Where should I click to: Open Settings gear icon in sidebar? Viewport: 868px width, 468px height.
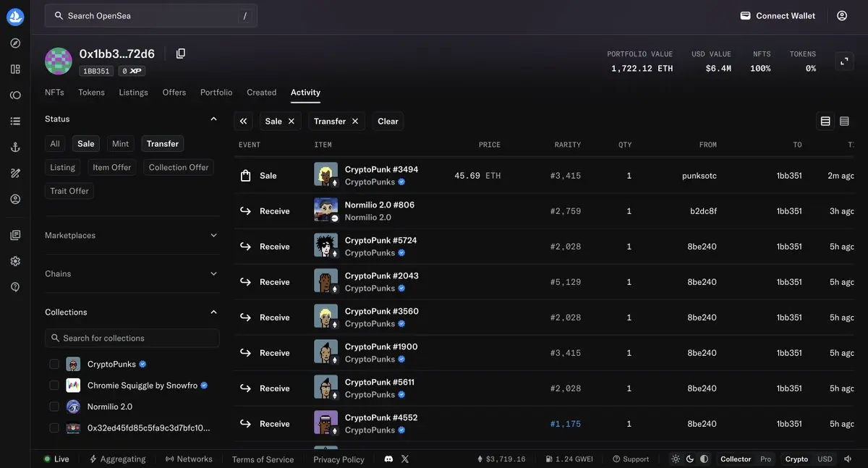[15, 261]
